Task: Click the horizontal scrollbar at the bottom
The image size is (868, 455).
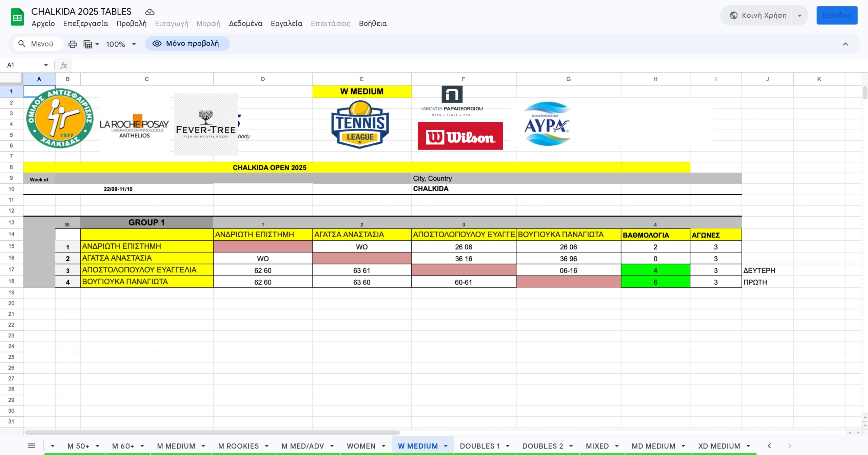Action: 212,433
